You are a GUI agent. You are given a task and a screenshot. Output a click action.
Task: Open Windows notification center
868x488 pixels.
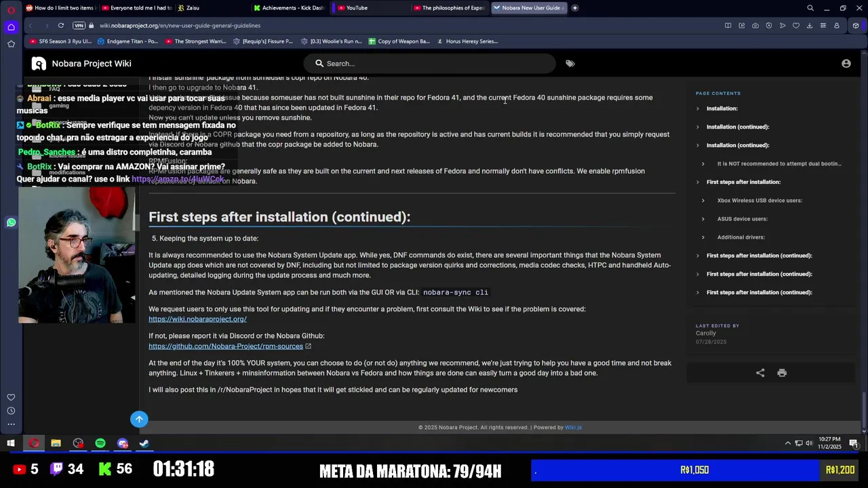tap(854, 443)
